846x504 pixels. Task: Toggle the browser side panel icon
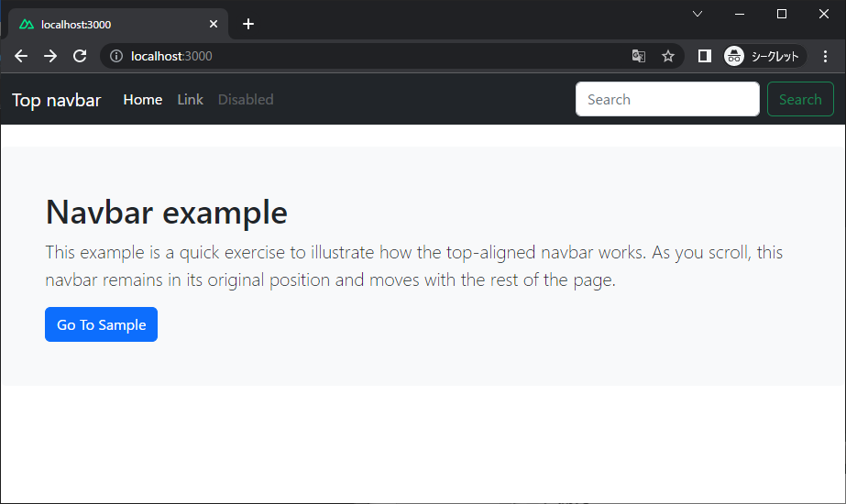coord(704,56)
